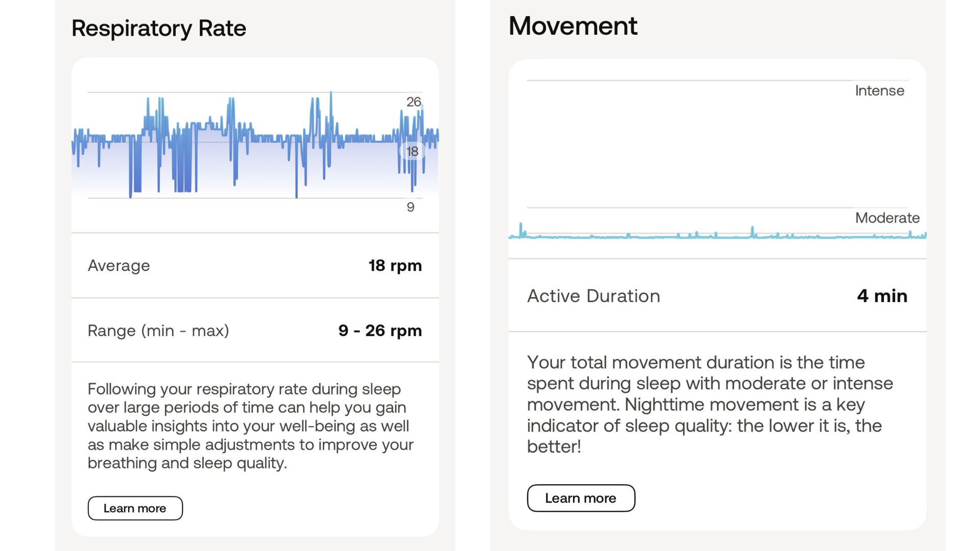Click the respiratory rate description paragraph
The width and height of the screenshot is (980, 551).
[x=250, y=426]
